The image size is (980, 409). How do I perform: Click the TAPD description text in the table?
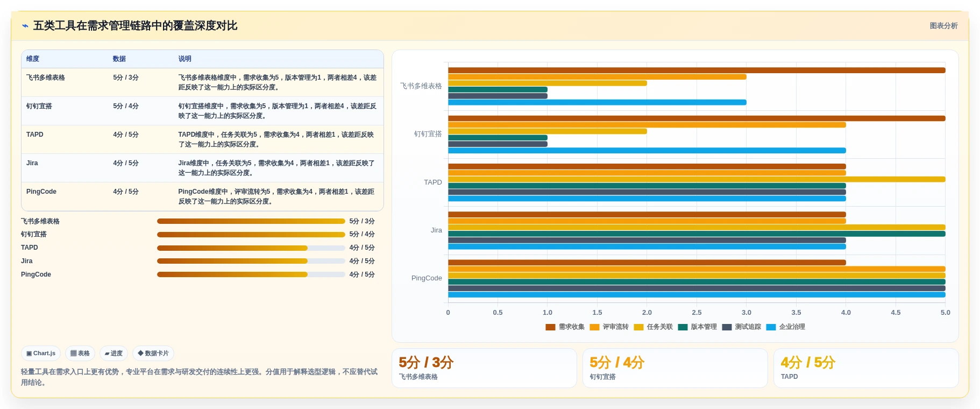coord(276,139)
